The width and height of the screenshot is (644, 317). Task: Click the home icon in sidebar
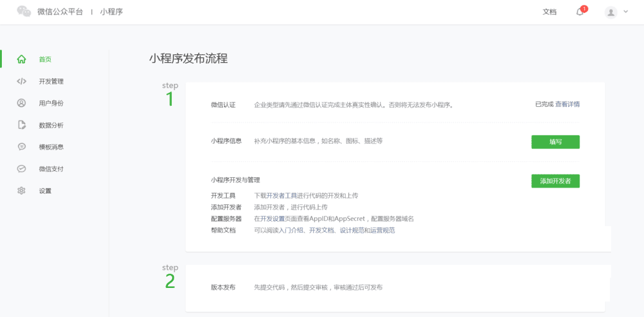pyautogui.click(x=22, y=59)
